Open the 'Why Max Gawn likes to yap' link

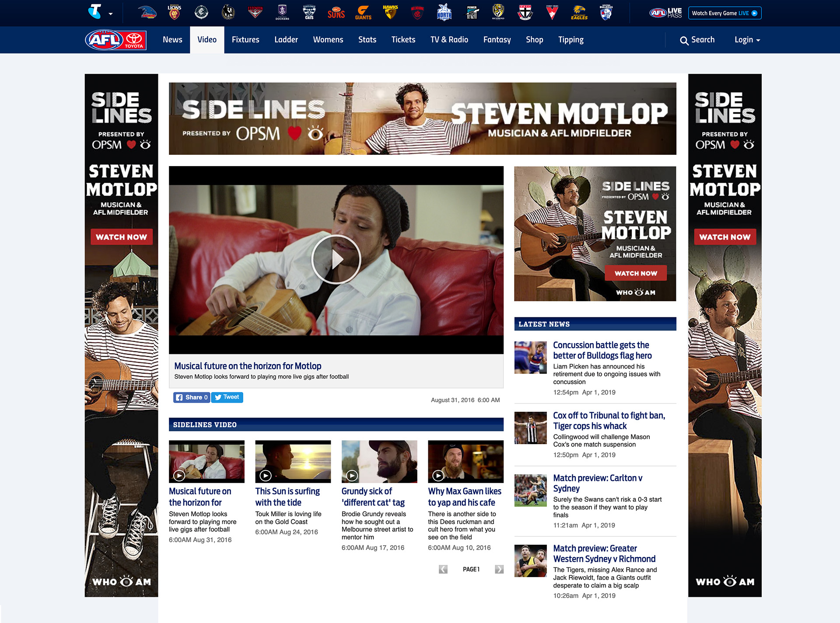tap(465, 497)
